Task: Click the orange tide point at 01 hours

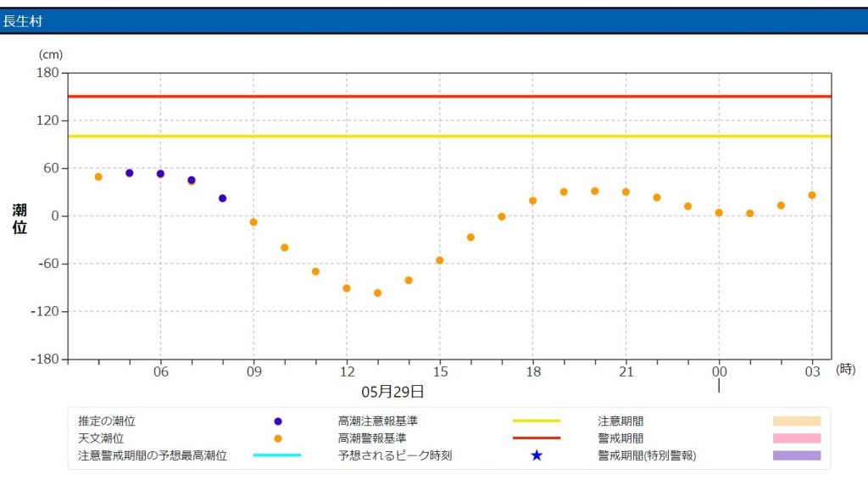Action: coord(749,213)
